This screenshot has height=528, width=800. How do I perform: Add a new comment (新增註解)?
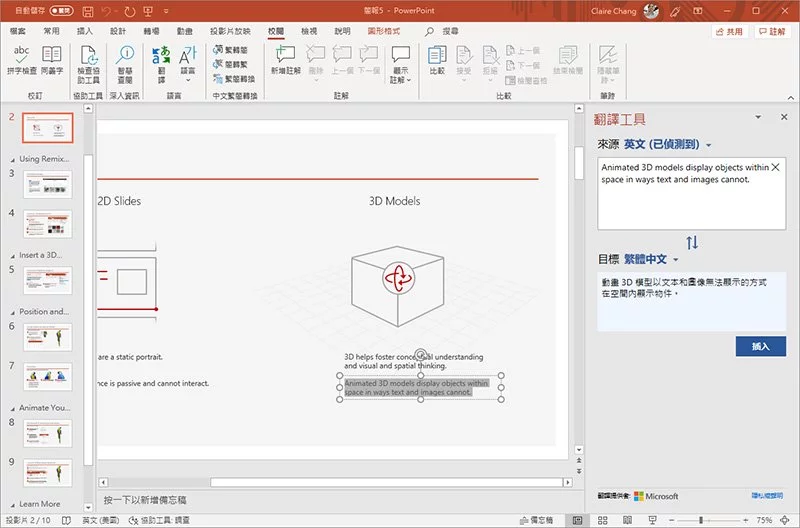285,61
